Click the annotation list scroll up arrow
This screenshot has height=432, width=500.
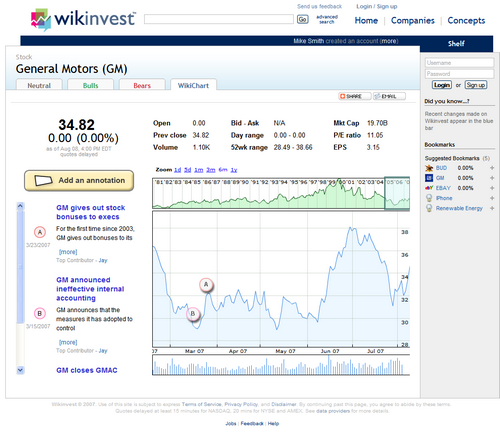[20, 206]
